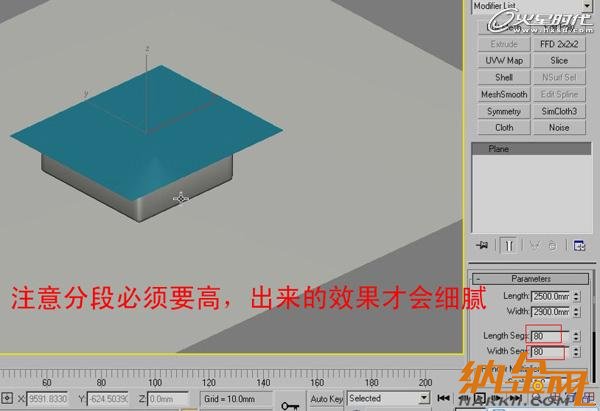Click the Width value field
This screenshot has height=411, width=600.
pos(551,312)
